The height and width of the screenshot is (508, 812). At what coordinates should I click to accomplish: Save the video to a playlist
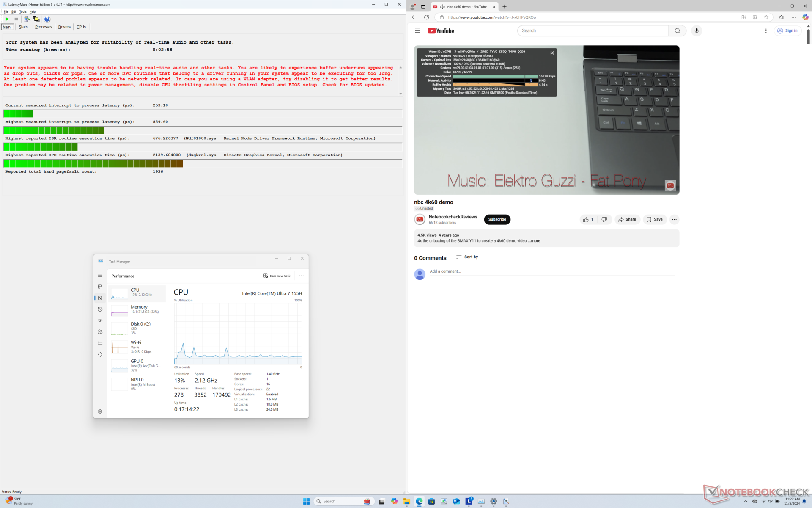point(654,219)
